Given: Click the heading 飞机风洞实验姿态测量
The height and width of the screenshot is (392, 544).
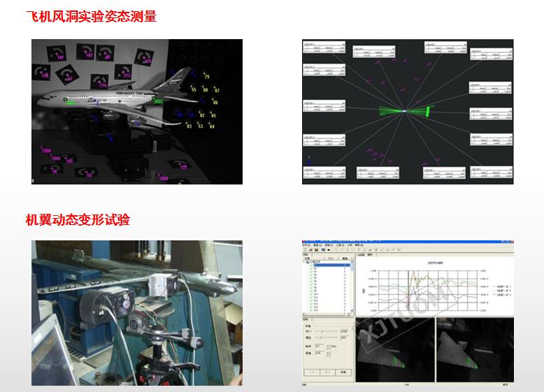Looking at the screenshot, I should point(91,16).
